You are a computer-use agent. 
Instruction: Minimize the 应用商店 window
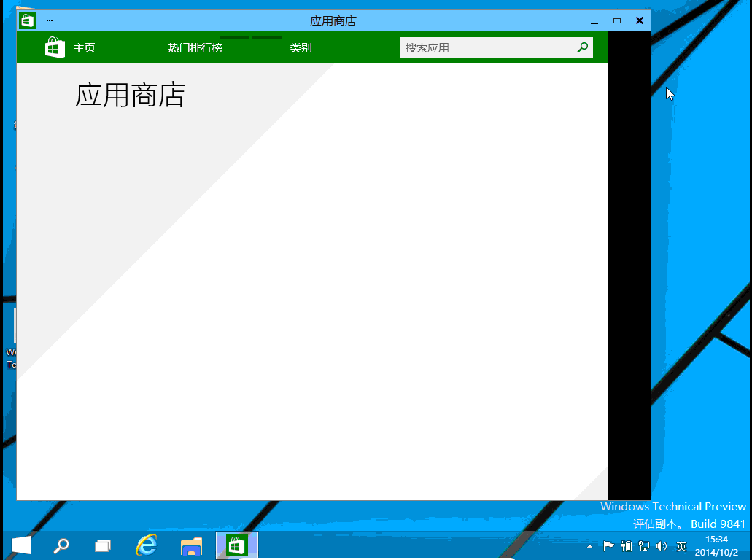tap(594, 21)
